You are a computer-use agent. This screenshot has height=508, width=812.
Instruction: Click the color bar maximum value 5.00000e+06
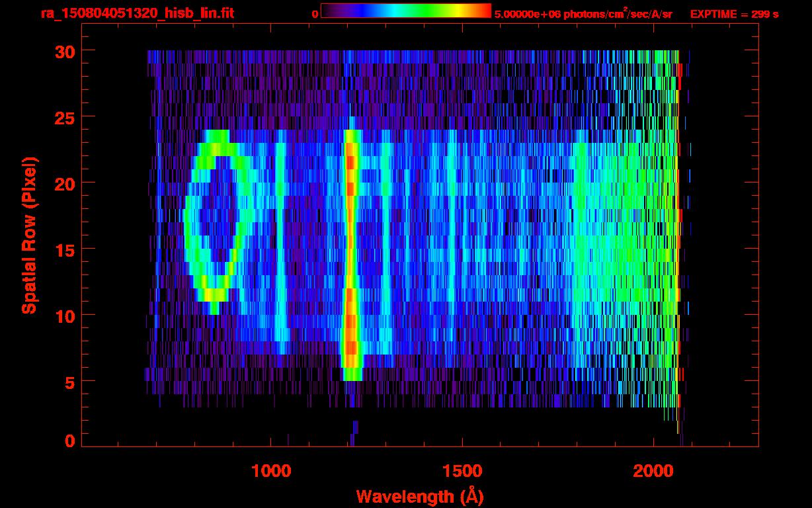526,14
